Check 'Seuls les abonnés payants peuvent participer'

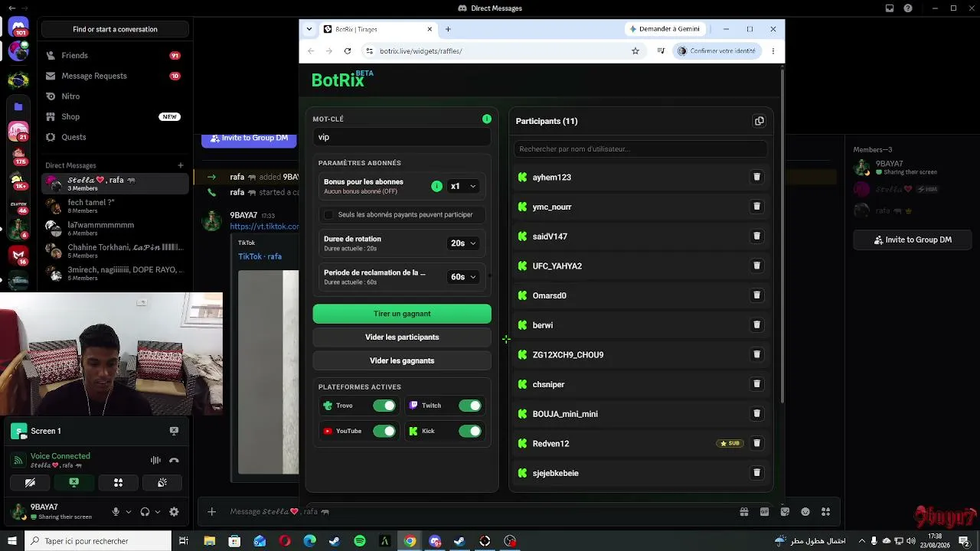pyautogui.click(x=329, y=215)
